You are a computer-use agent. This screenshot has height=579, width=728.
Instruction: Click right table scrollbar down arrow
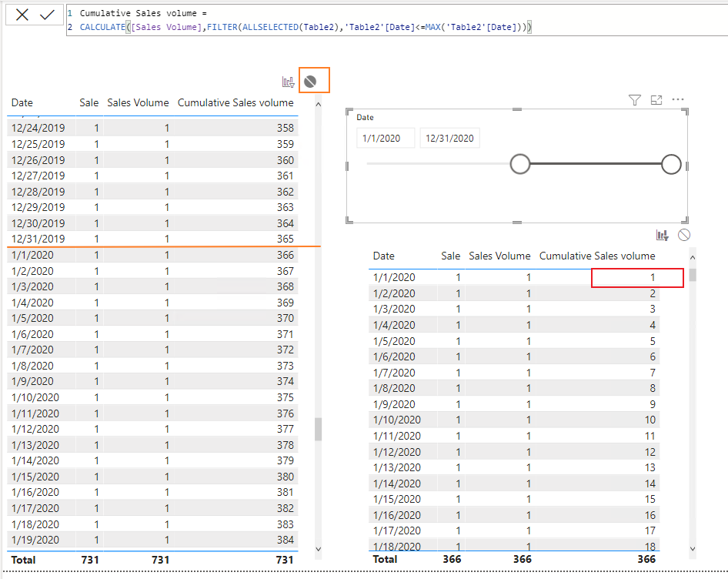point(693,549)
